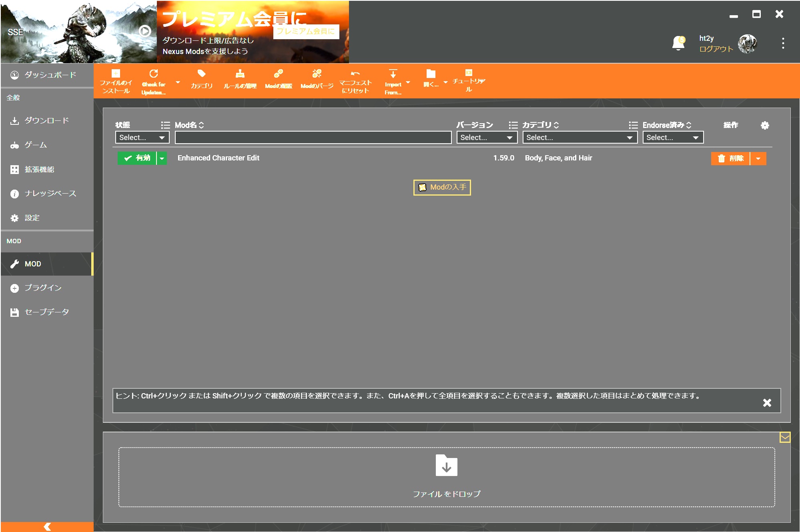Expand the arrow next to 削除 button

758,158
